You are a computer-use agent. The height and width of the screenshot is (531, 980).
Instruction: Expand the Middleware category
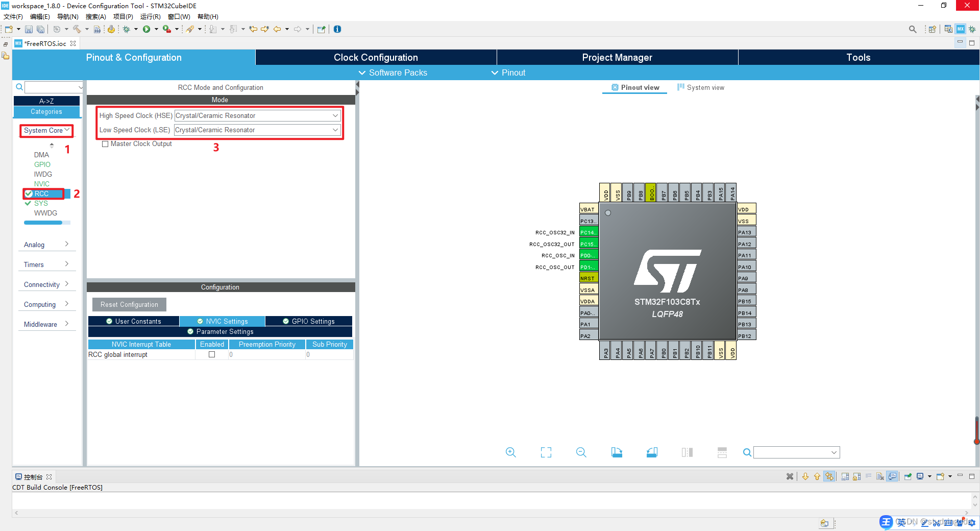(x=46, y=324)
